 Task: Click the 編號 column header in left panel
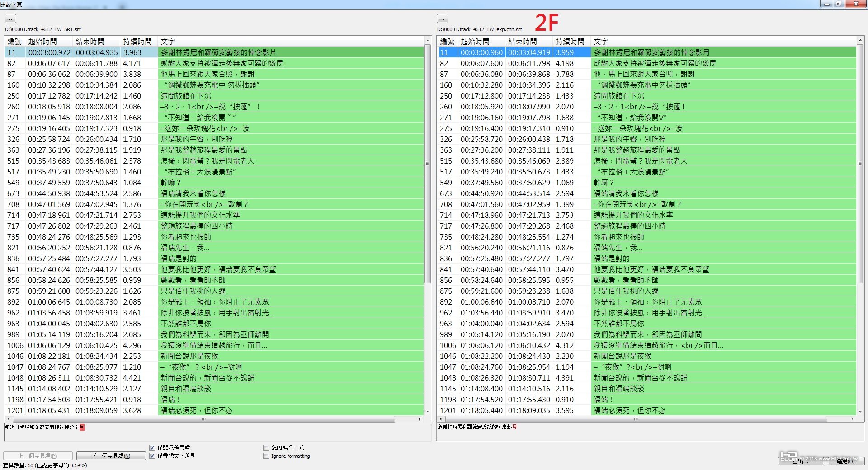15,42
